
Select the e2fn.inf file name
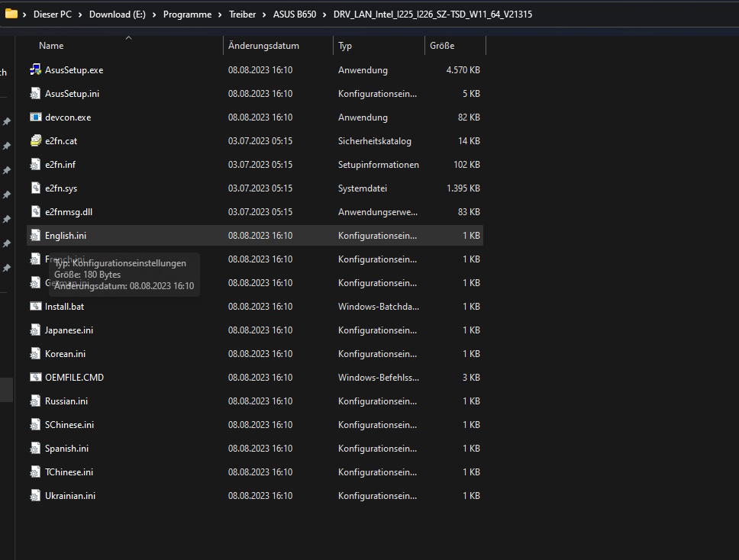60,164
